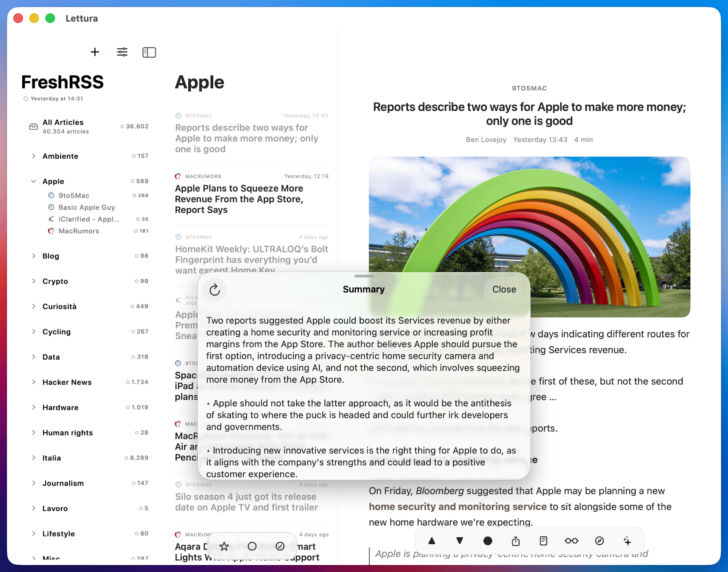Close the Summary panel
Viewport: 728px width, 572px height.
click(x=504, y=289)
